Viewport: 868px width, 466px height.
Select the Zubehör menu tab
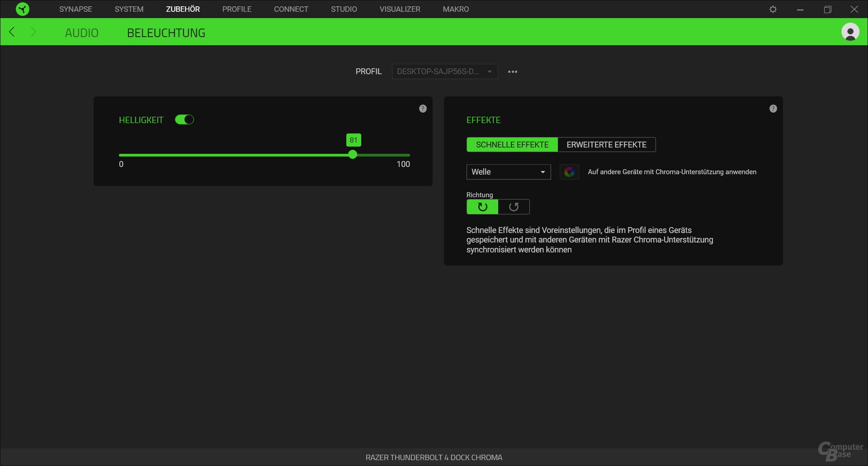coord(183,9)
